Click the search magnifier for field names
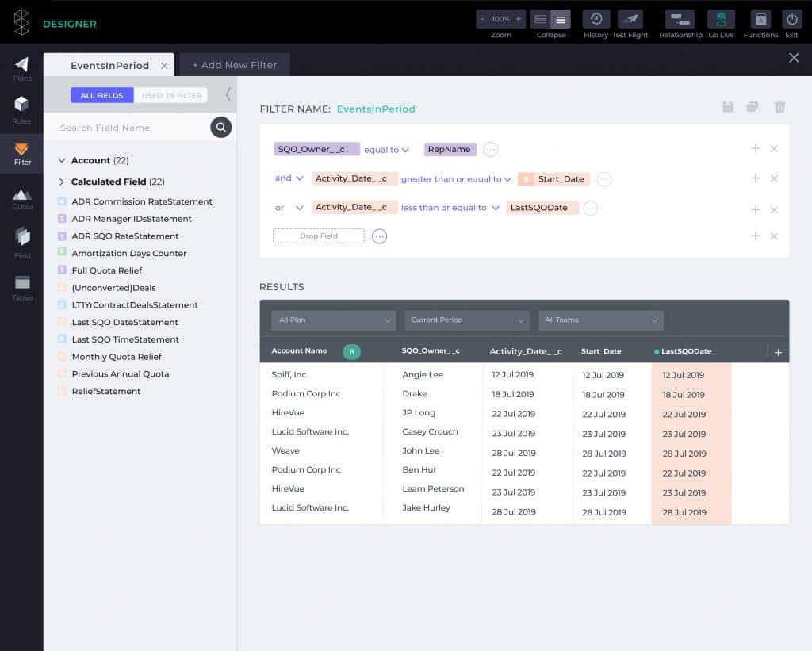Image resolution: width=812 pixels, height=651 pixels. point(220,127)
